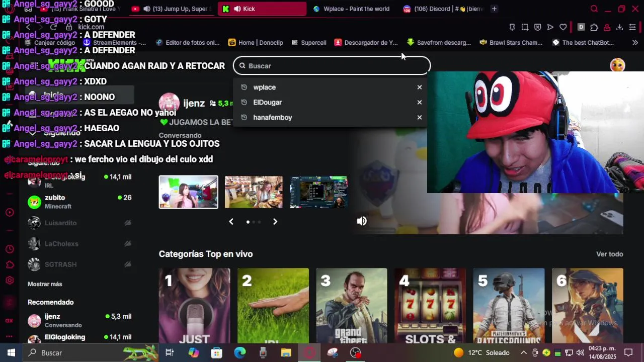Remove 'wplace' from search history
Viewport: 644px width, 362px height.
(x=419, y=87)
